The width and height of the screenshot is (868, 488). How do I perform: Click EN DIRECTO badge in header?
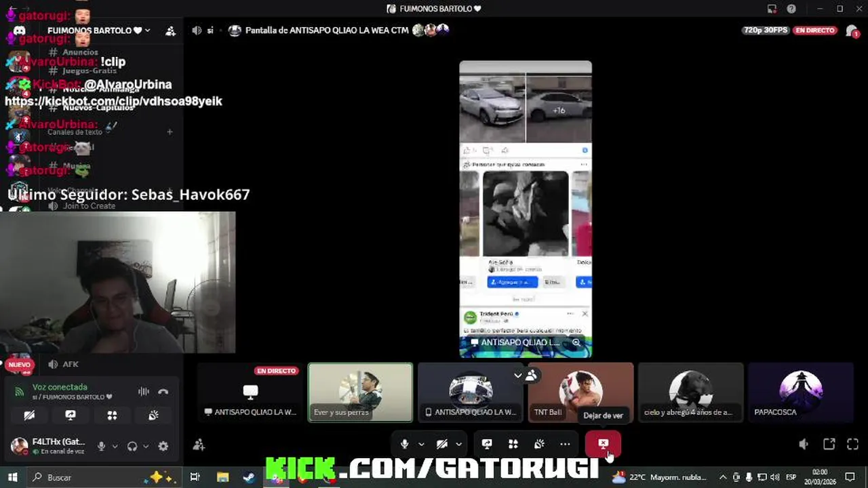tap(815, 30)
